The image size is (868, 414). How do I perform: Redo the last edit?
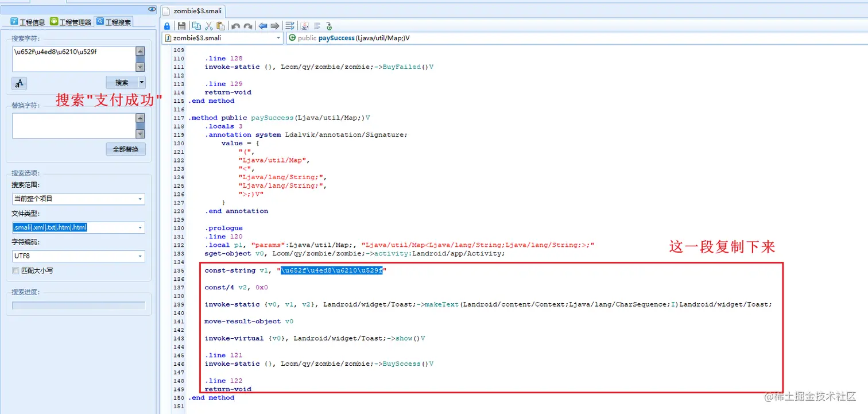[247, 26]
